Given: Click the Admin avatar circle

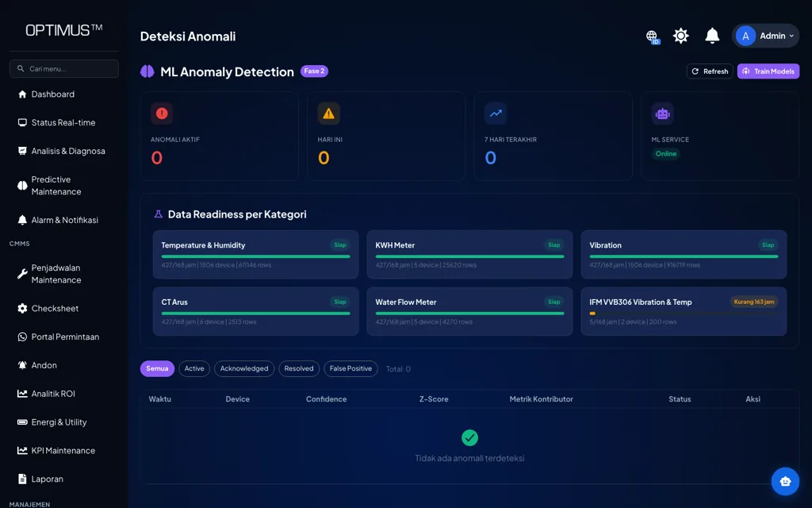Looking at the screenshot, I should [x=745, y=36].
